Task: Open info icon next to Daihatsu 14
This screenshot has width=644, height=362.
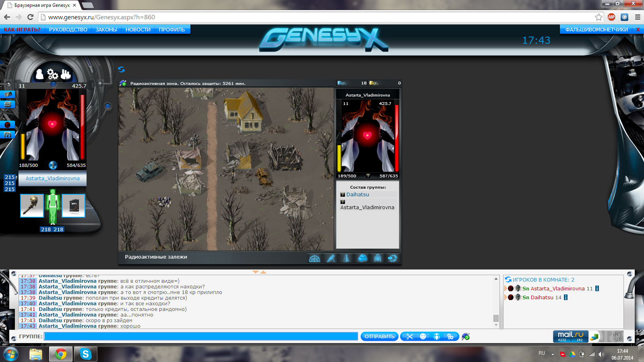Action: pyautogui.click(x=566, y=297)
